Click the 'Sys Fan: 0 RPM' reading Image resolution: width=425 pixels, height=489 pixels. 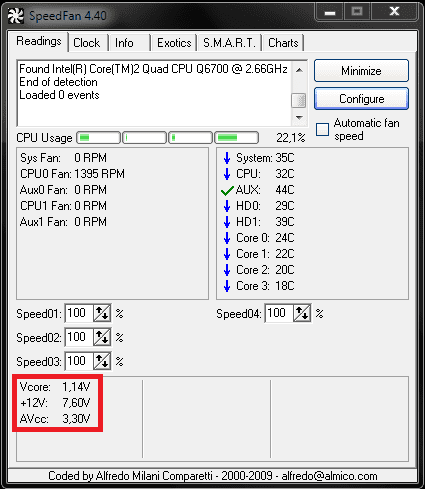(x=63, y=158)
